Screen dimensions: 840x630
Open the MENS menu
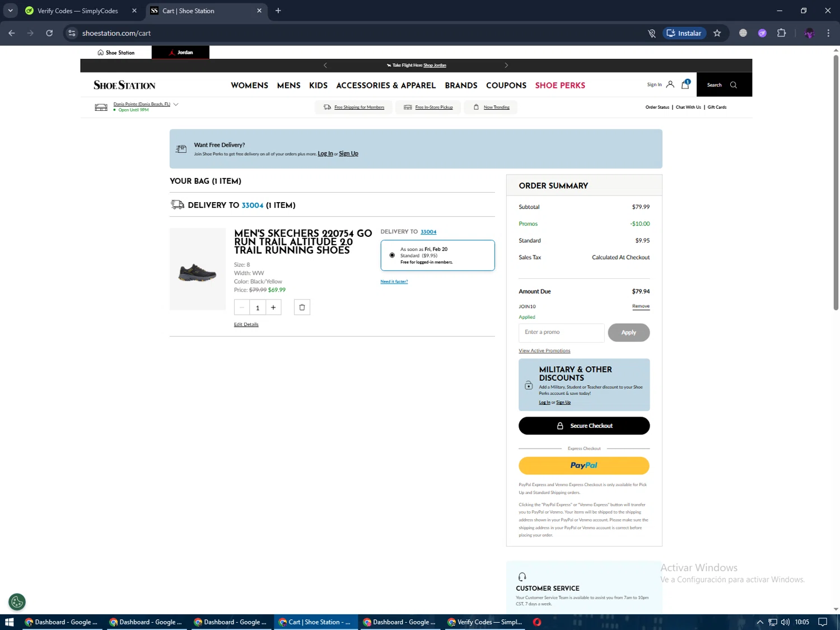(289, 85)
